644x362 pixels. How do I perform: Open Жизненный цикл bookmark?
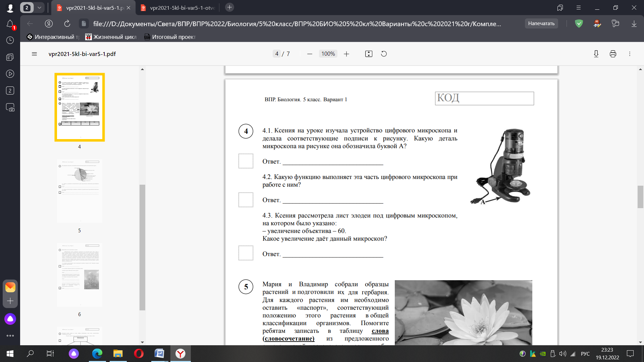point(111,37)
